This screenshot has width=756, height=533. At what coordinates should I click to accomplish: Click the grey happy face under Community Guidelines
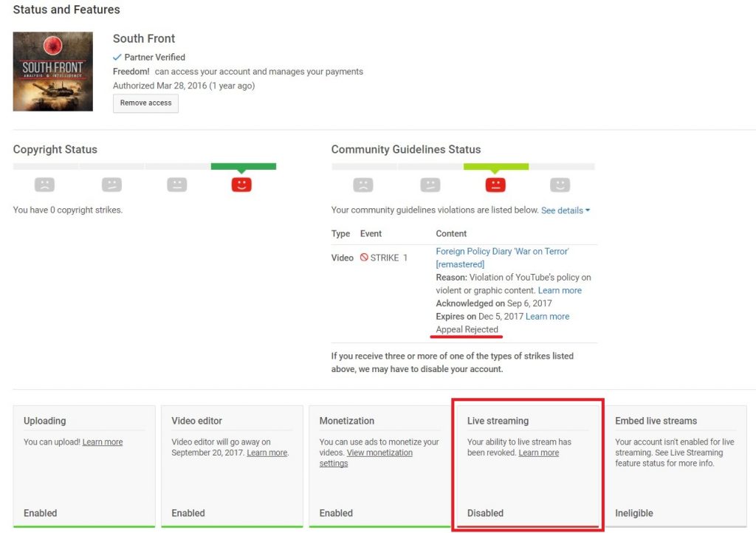tap(560, 185)
